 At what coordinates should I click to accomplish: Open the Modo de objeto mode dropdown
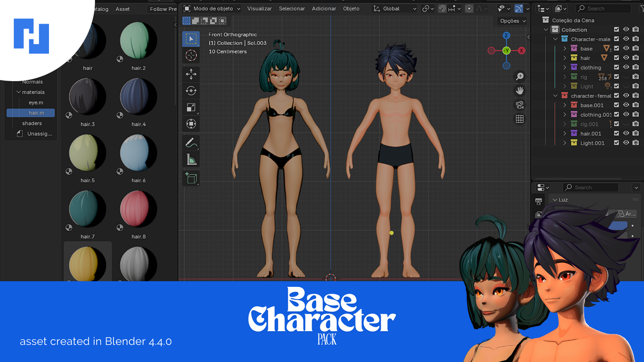[x=212, y=9]
